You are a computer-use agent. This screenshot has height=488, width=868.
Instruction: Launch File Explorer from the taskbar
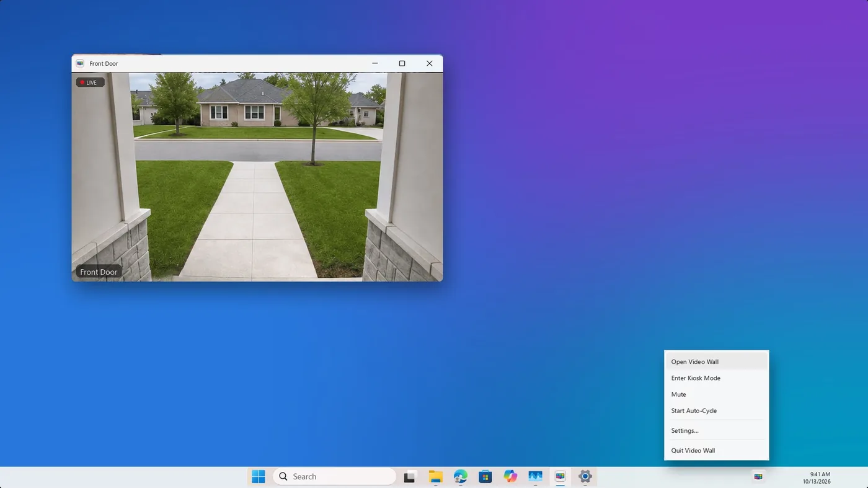point(435,476)
